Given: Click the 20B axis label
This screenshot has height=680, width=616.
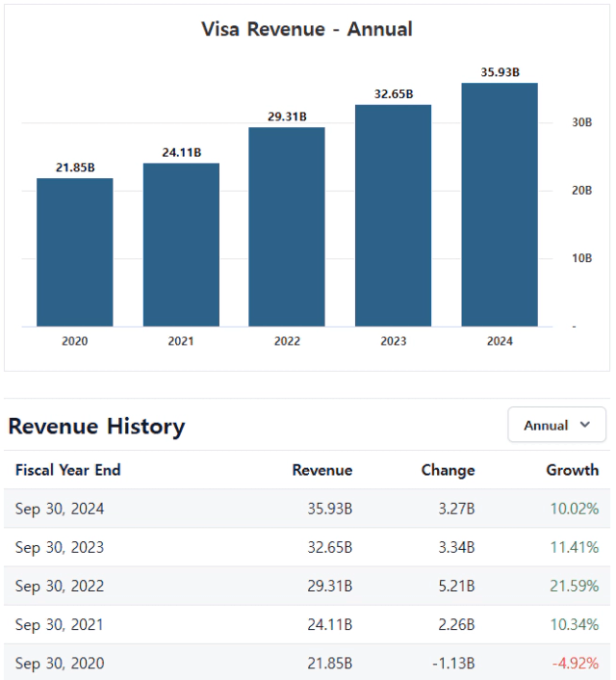Looking at the screenshot, I should coord(581,191).
